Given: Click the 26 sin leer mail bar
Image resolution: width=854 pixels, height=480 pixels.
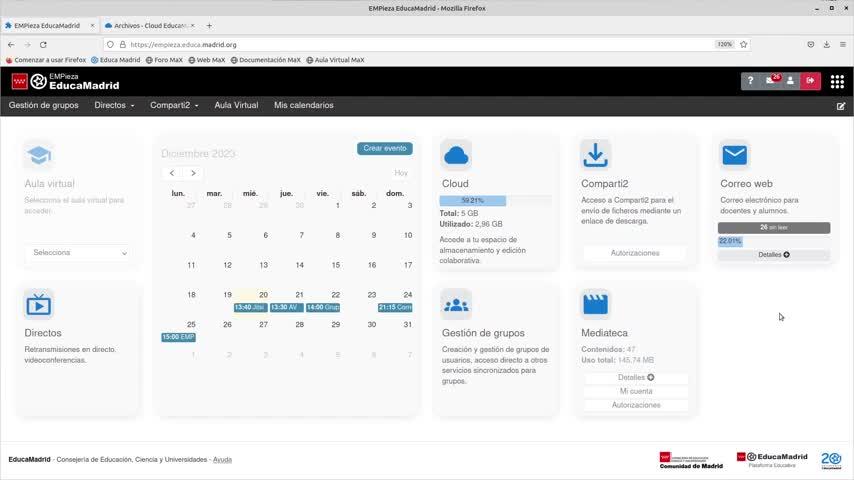Looking at the screenshot, I should 774,227.
